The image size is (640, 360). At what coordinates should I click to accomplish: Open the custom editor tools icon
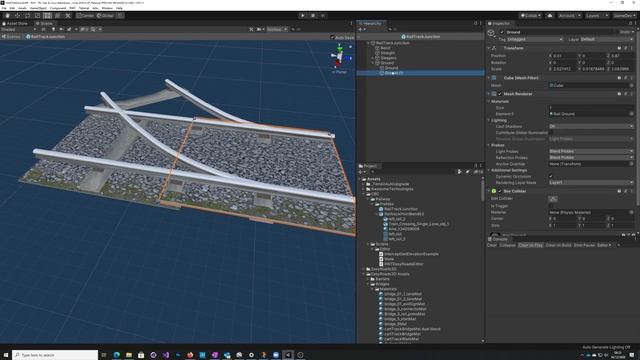pyautogui.click(x=68, y=16)
